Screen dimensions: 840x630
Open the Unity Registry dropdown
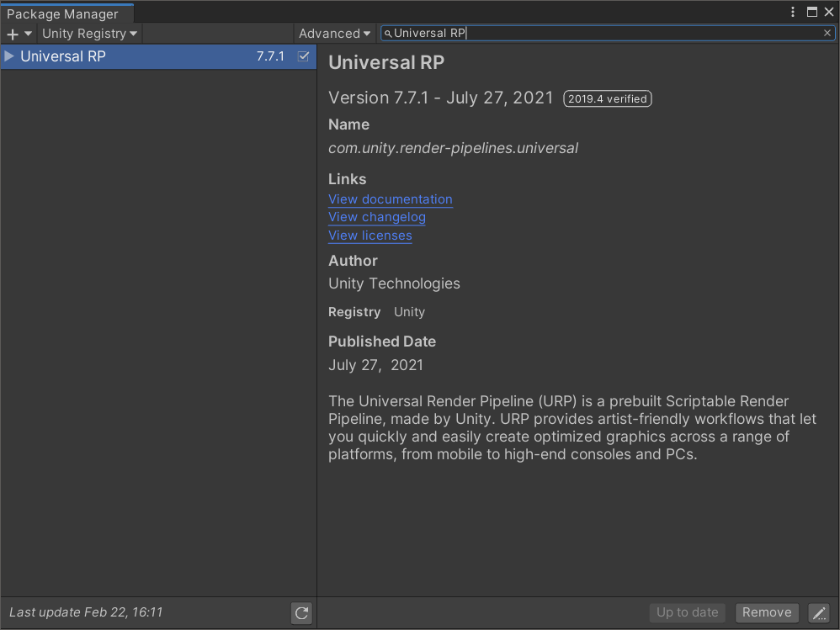pos(88,33)
